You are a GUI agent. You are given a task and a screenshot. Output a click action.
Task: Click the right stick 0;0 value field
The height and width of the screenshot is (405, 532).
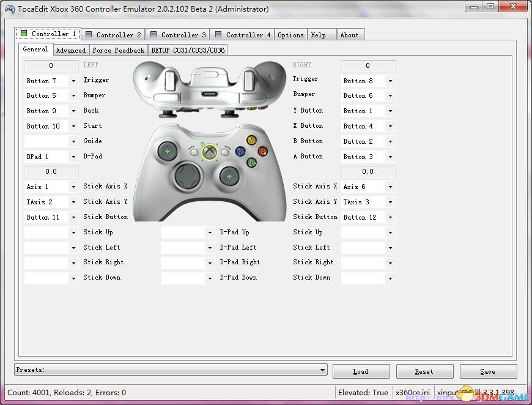(x=368, y=172)
